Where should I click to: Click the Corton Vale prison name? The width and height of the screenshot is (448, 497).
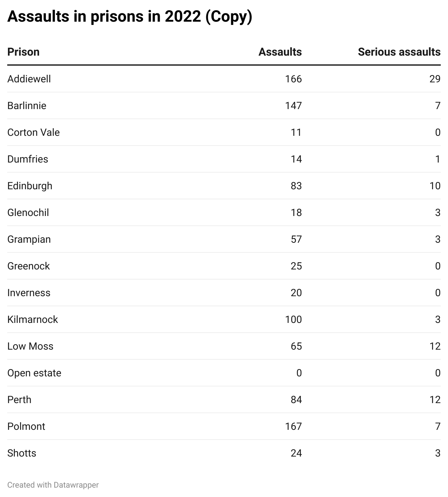tap(33, 132)
